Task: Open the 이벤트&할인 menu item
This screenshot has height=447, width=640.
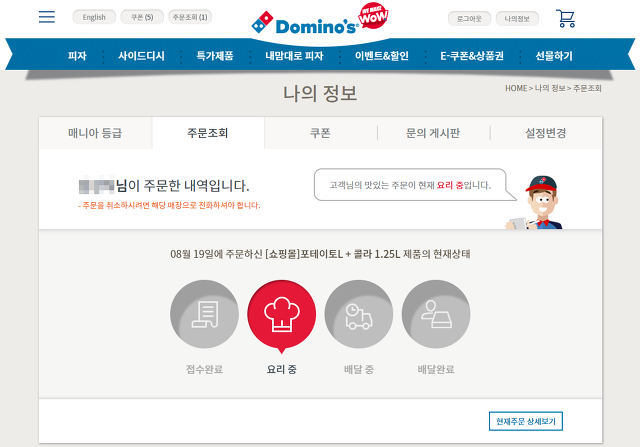Action: pos(382,56)
